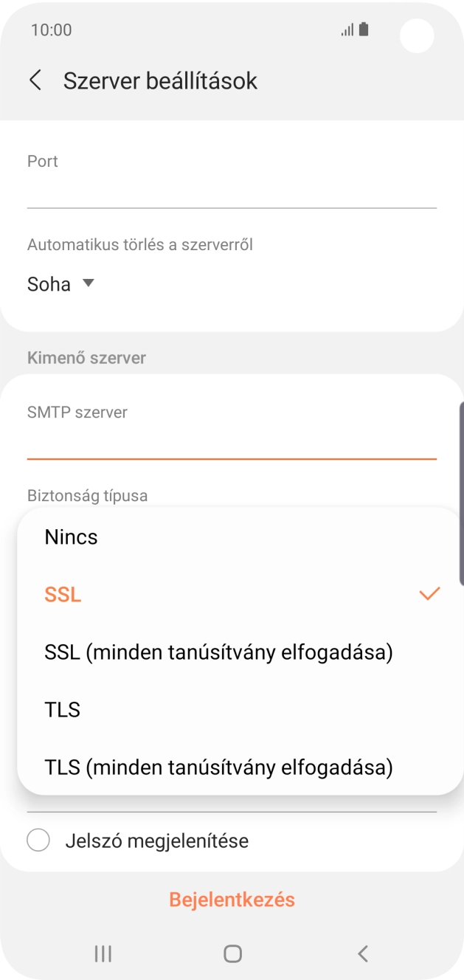Tap the battery icon in status bar
The width and height of the screenshot is (464, 980).
(x=364, y=30)
